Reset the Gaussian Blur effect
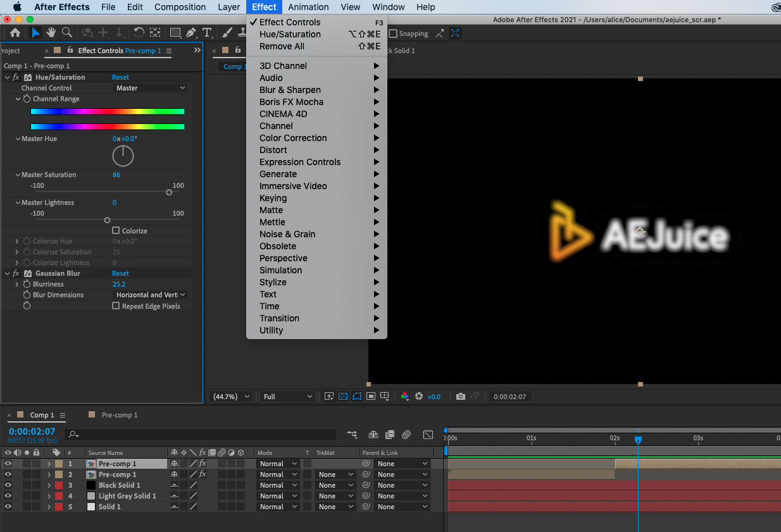The height and width of the screenshot is (532, 781). click(x=120, y=273)
